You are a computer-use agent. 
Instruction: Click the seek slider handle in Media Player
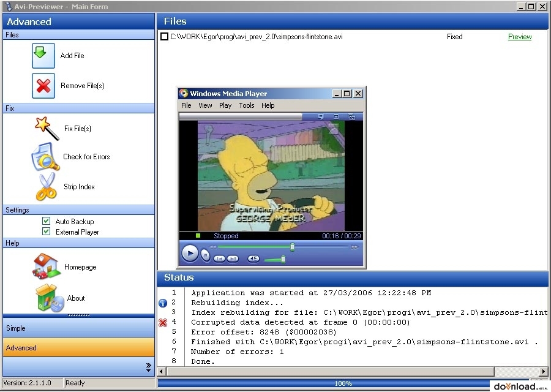click(x=292, y=247)
